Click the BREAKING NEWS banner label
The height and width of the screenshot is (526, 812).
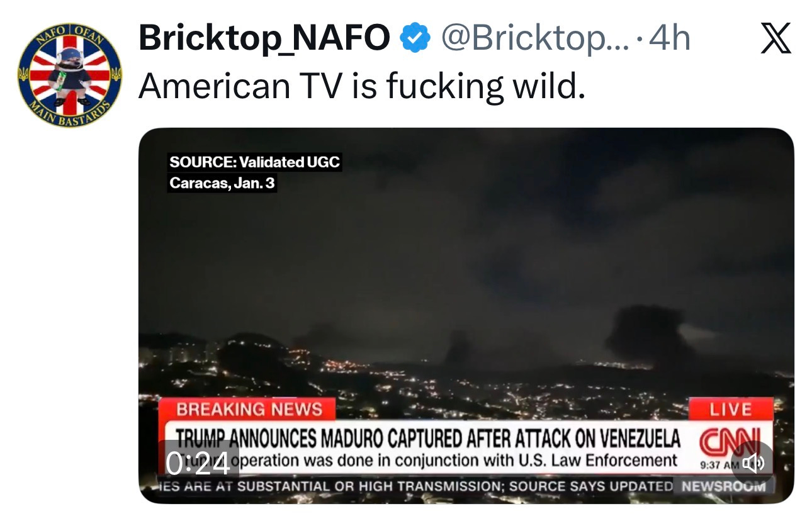249,410
